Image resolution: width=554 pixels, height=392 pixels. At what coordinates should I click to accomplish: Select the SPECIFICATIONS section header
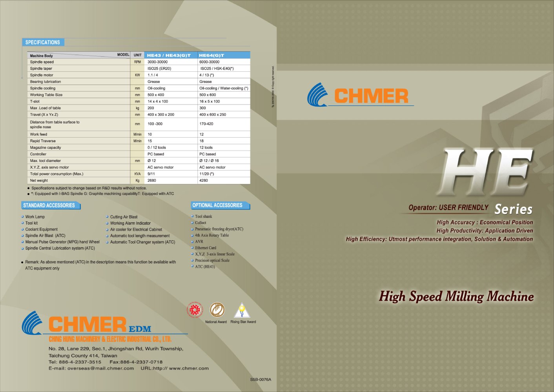pyautogui.click(x=43, y=42)
